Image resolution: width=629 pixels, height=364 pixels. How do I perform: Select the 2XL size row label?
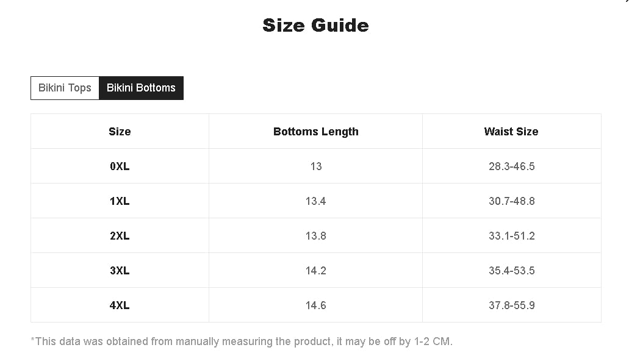click(120, 236)
